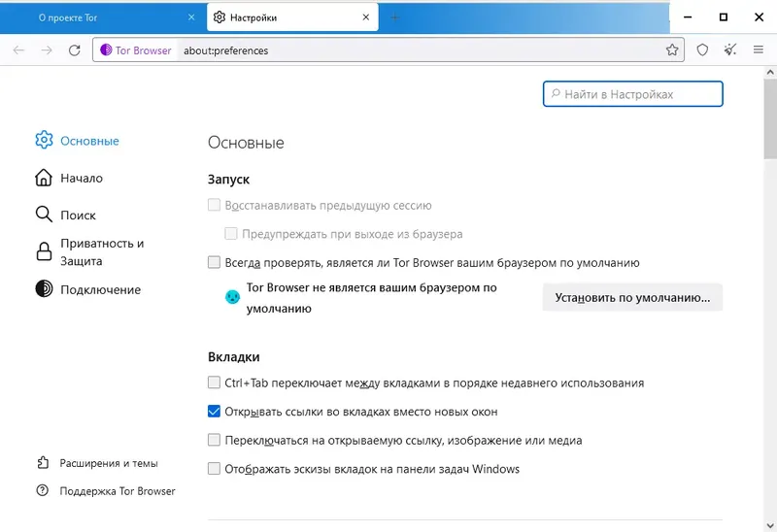Go to Приватность и Защита section
Viewport: 777px width, 532px height.
[90, 252]
